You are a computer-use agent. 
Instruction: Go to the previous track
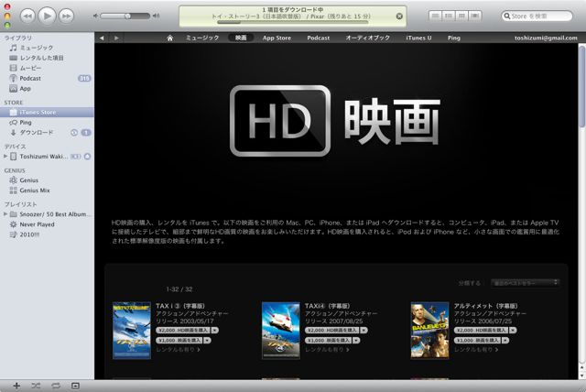[x=27, y=16]
